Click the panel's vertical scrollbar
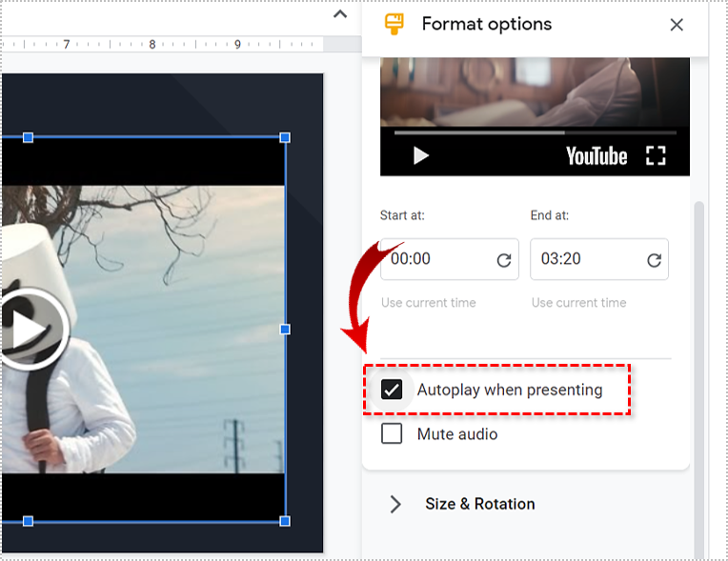Screen dimensions: 728x561 tap(699, 380)
